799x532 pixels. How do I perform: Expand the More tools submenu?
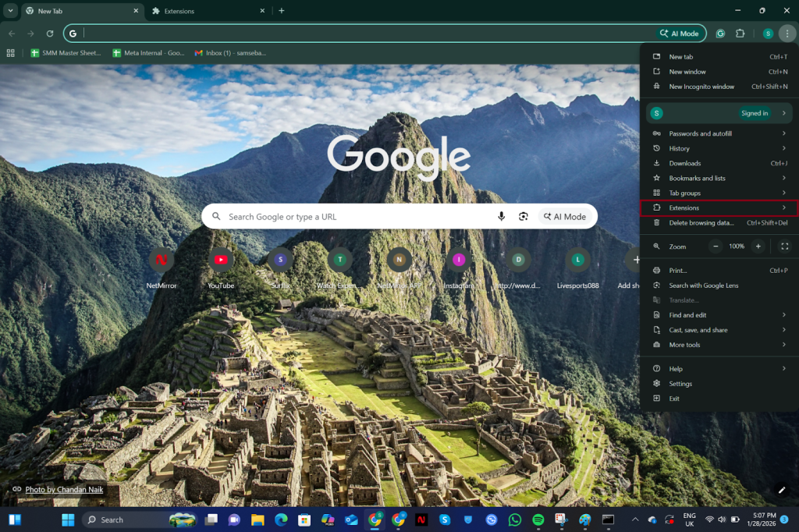[718, 345]
